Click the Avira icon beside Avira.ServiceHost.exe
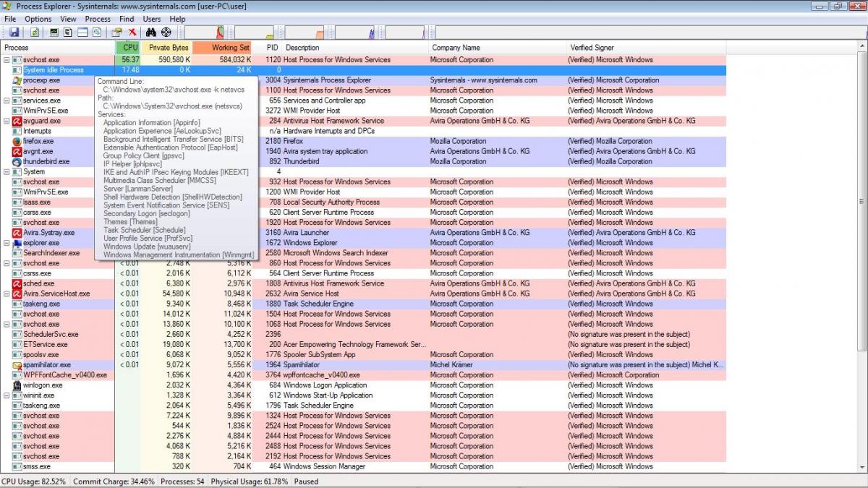 [x=17, y=294]
